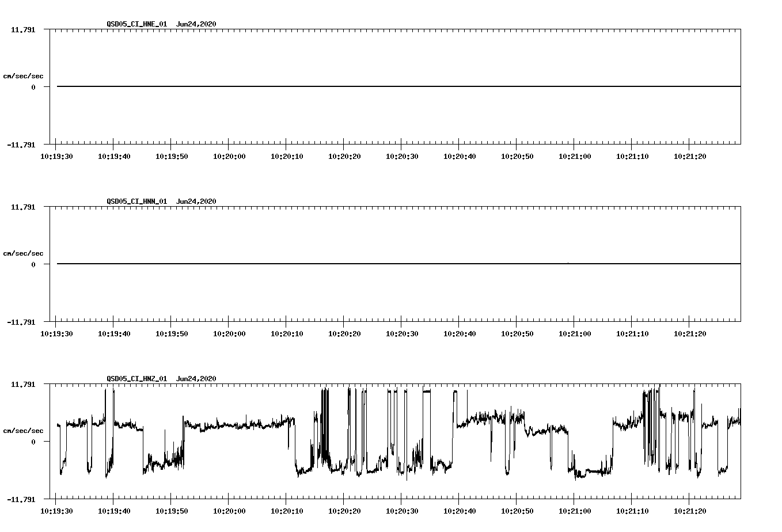Click 10:21:20 time label under HNN plot
Viewport: 782px width, 532px height.
[690, 333]
